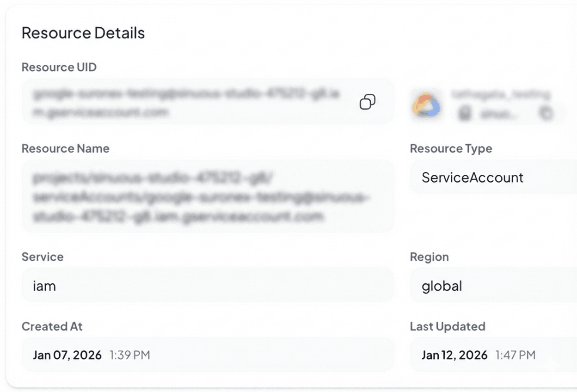The image size is (577, 392).
Task: Click the blurred copy icon beside the account ID
Action: tap(546, 113)
